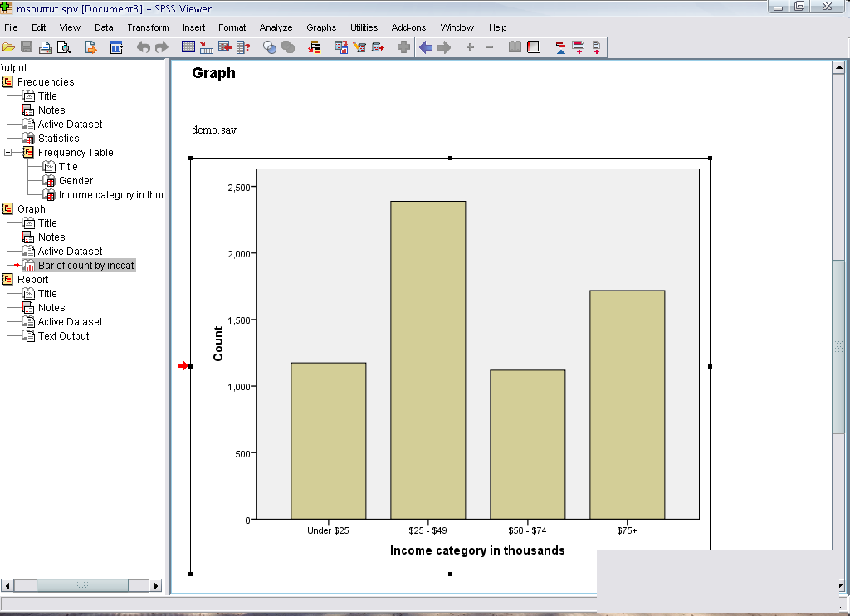Click the Dialog Recall toolbar icon
The image size is (850, 616).
(116, 47)
